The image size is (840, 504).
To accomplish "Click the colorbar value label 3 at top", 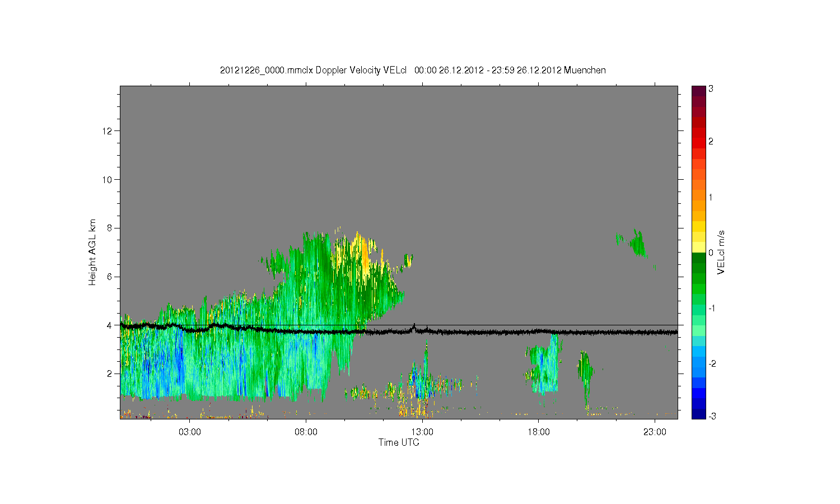I will (711, 89).
